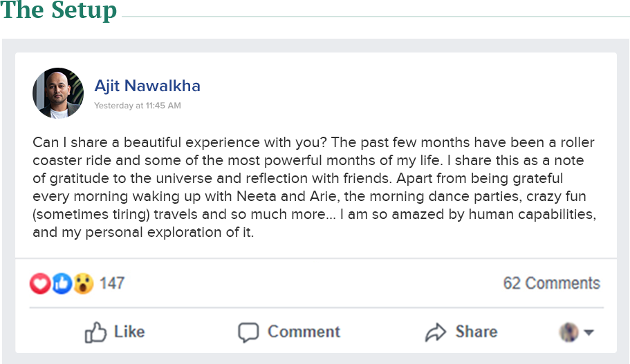630x364 pixels.
Task: Click the red heart reaction icon
Action: pyautogui.click(x=40, y=283)
